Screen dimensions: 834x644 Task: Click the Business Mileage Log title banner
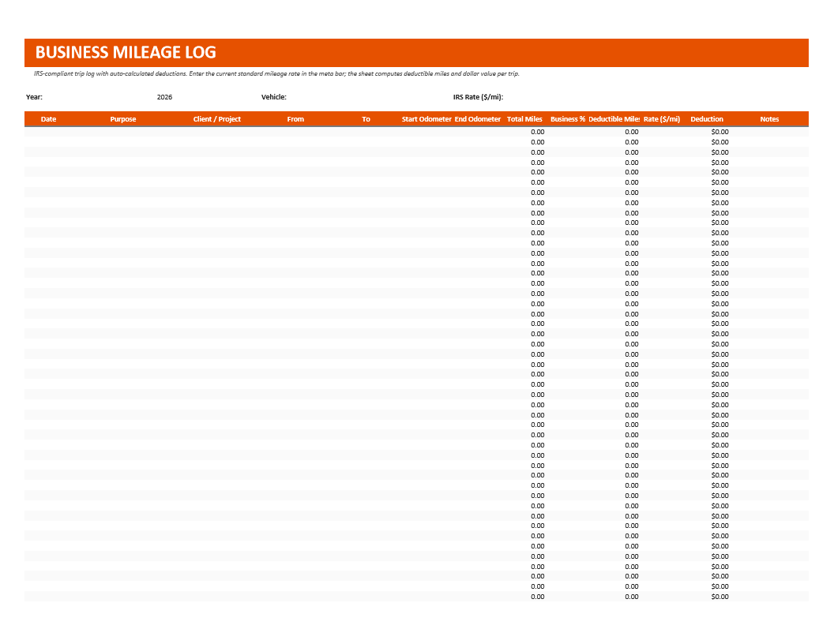(416, 53)
